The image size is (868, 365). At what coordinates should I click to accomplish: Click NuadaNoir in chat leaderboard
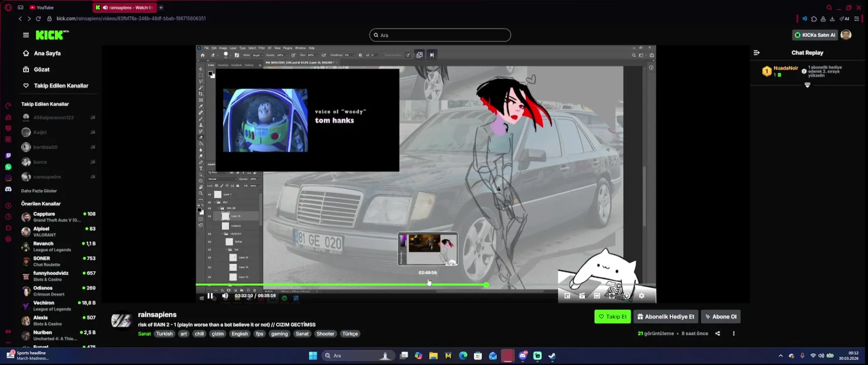(x=785, y=68)
